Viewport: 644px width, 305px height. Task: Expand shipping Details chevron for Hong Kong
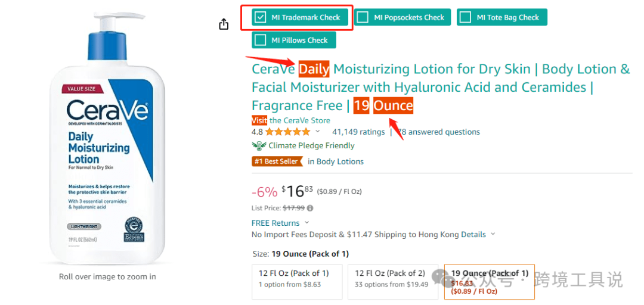pyautogui.click(x=493, y=235)
